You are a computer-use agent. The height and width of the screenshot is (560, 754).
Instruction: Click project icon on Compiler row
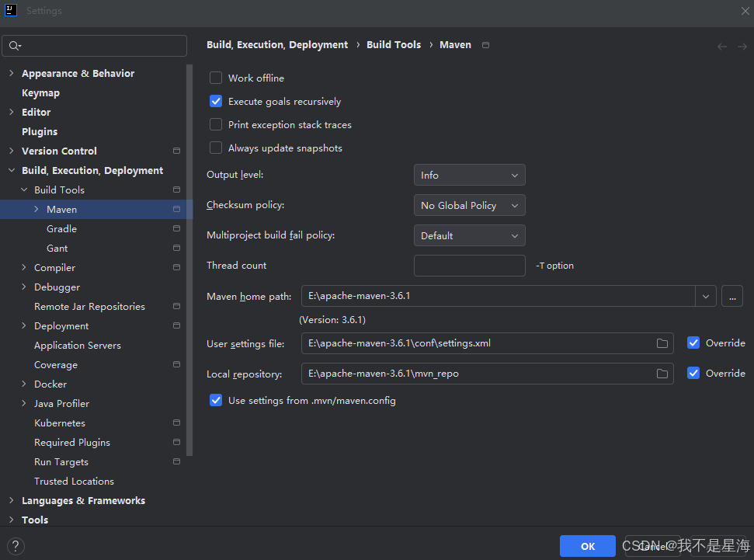coord(176,267)
